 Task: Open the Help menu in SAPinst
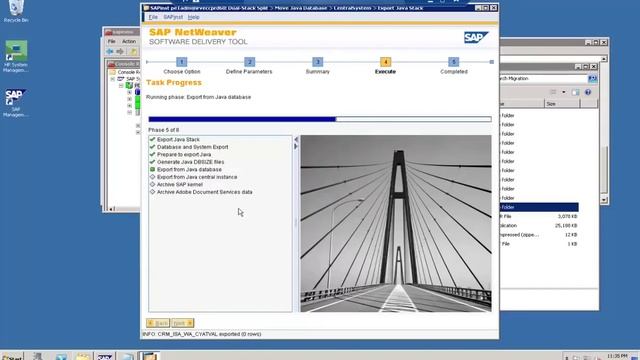193,17
